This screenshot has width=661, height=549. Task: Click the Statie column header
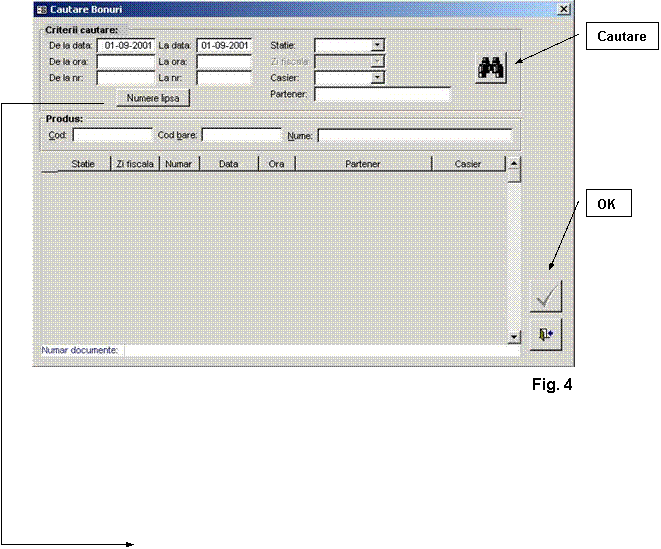click(83, 164)
